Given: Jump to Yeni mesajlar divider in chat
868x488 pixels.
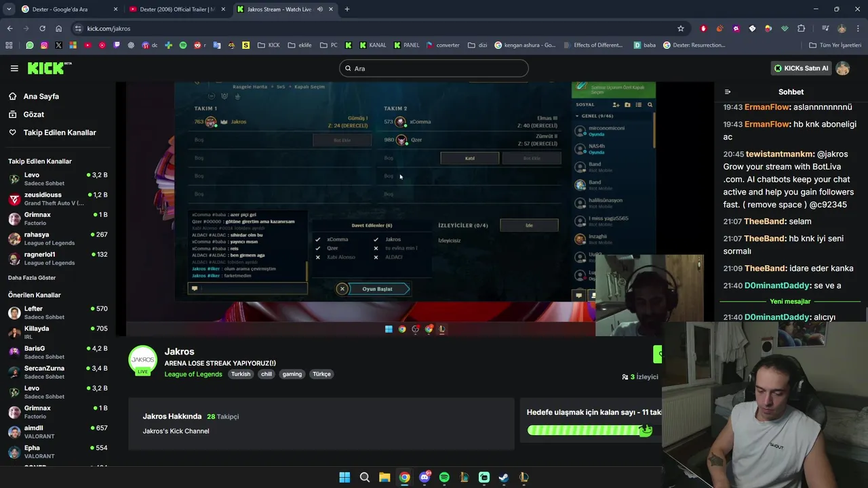Looking at the screenshot, I should coord(790,302).
